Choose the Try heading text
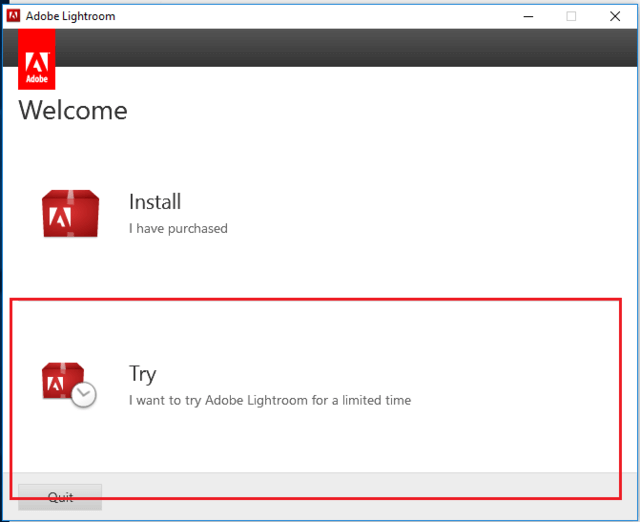Screen dimensions: 640x522 [x=142, y=374]
